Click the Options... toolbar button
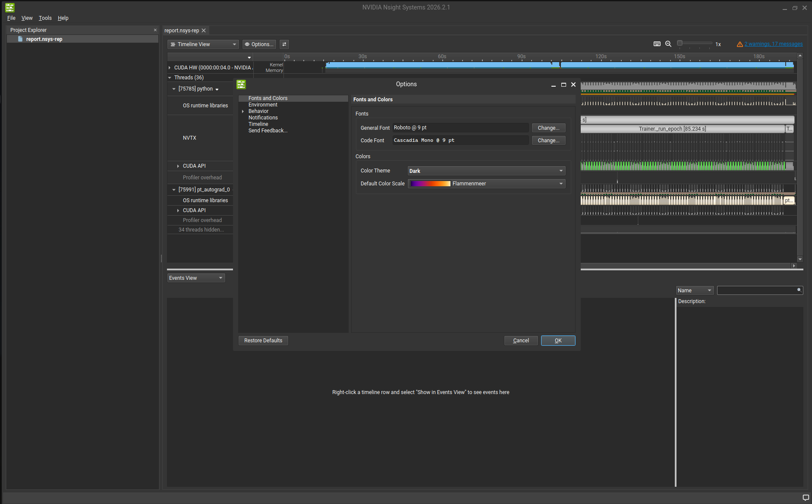The width and height of the screenshot is (812, 504). pos(259,44)
